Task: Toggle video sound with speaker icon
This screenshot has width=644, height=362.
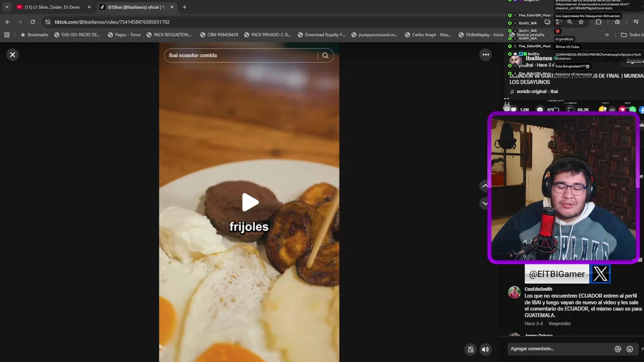Action: (x=485, y=349)
